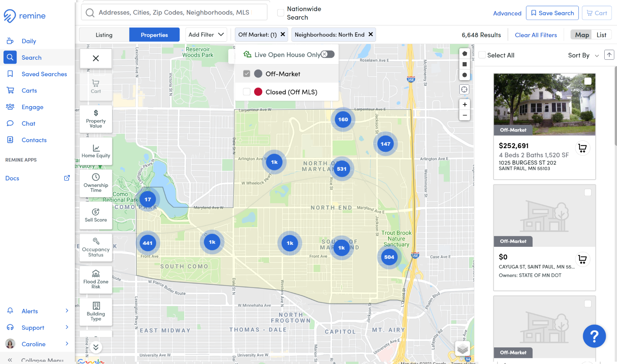Switch to List view
Viewport: 617px width, 364px height.
[x=601, y=35]
